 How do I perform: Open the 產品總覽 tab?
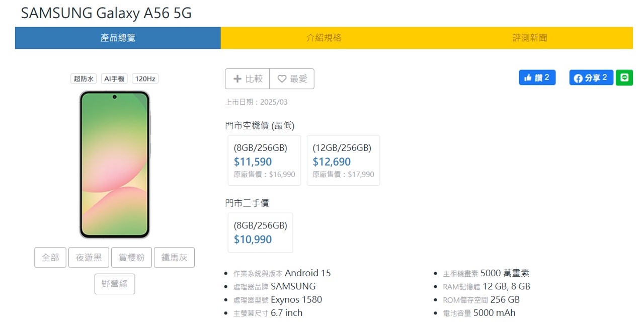pos(118,38)
